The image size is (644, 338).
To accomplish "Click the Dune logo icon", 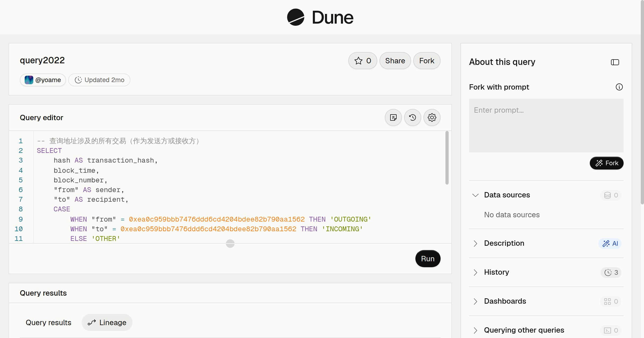I will (295, 17).
